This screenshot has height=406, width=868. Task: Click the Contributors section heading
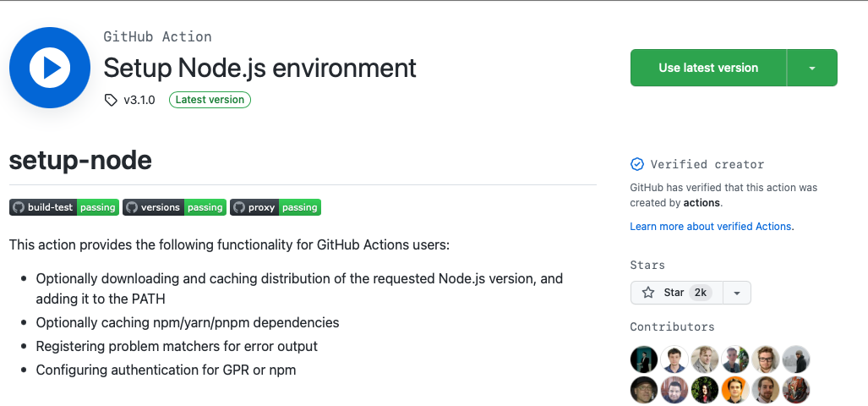(672, 326)
